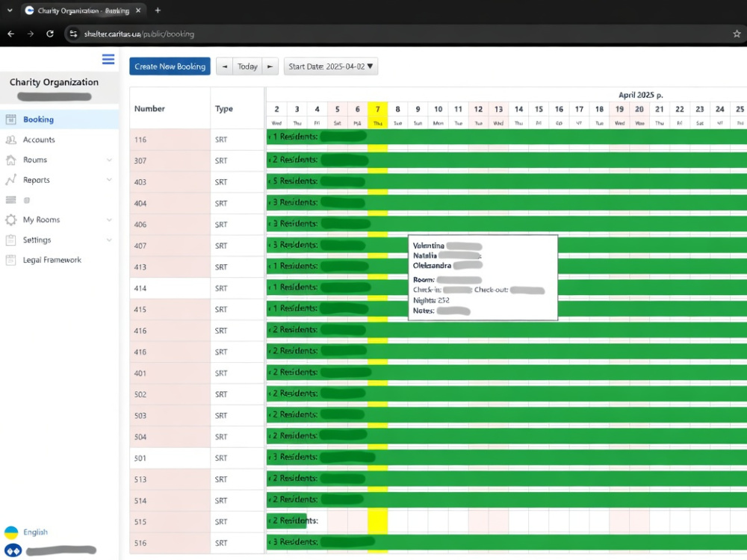Click the Ukrainian flag language icon
The height and width of the screenshot is (560, 747).
pyautogui.click(x=11, y=532)
